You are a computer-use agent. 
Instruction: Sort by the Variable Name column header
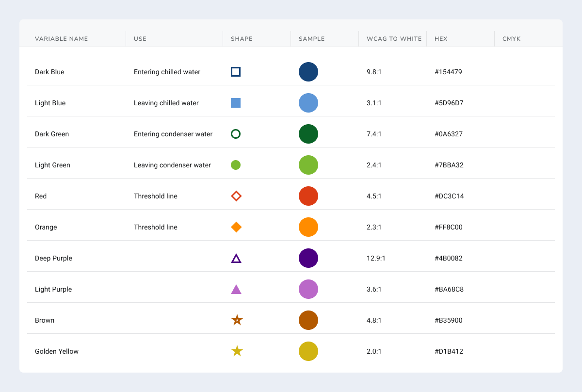62,39
